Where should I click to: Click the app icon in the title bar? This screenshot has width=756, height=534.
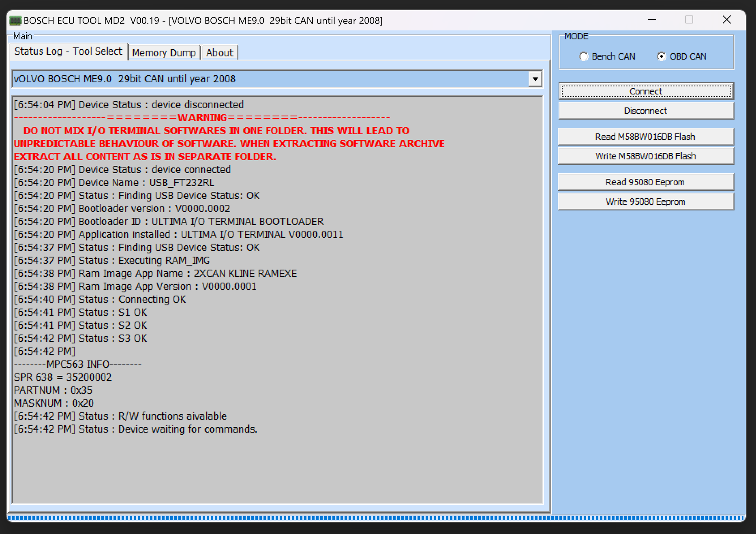15,21
